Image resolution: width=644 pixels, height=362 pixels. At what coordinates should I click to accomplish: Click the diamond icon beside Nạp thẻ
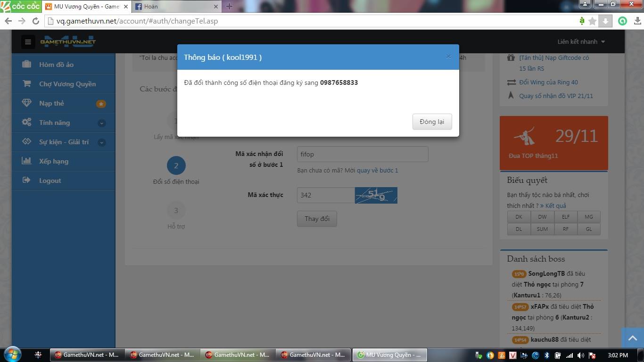pyautogui.click(x=26, y=103)
